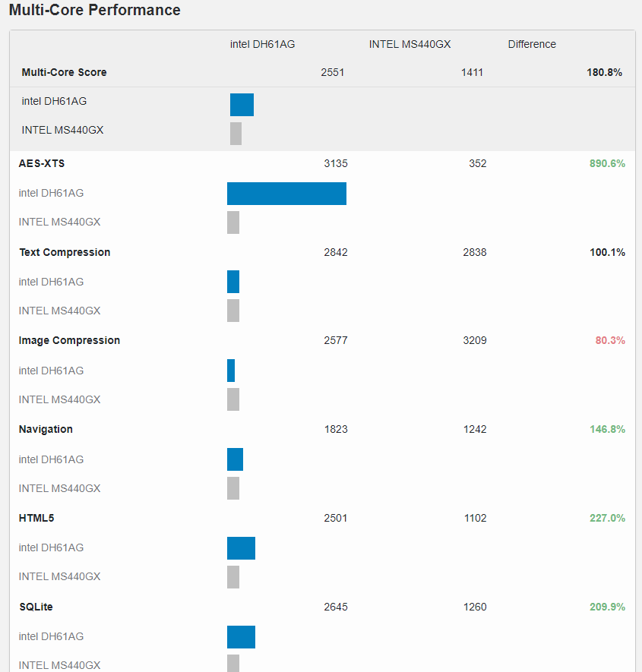Image resolution: width=642 pixels, height=672 pixels.
Task: Click intel DH61AG label under Navigation
Action: pos(51,459)
